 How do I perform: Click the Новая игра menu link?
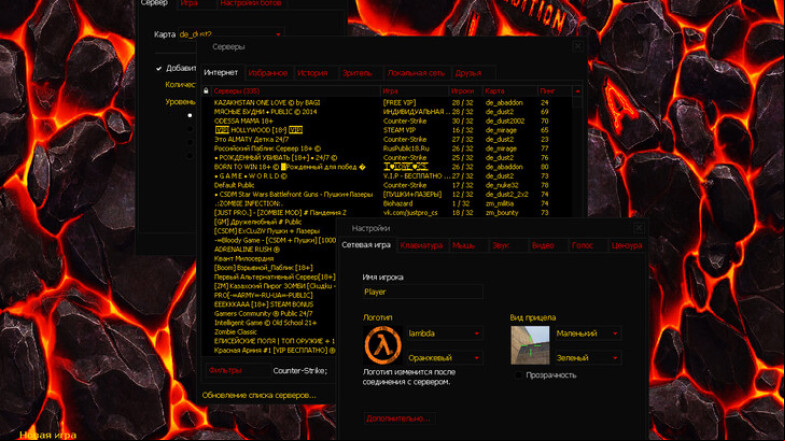(48, 435)
